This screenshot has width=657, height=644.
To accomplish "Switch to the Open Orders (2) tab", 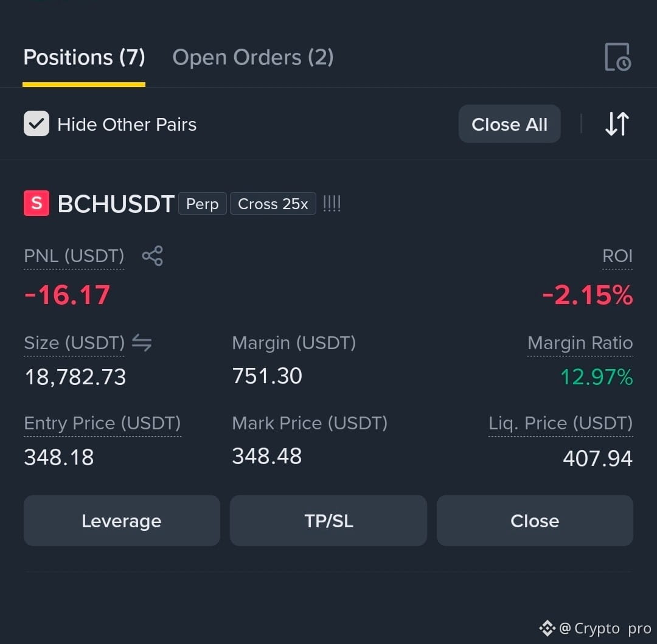I will 253,57.
